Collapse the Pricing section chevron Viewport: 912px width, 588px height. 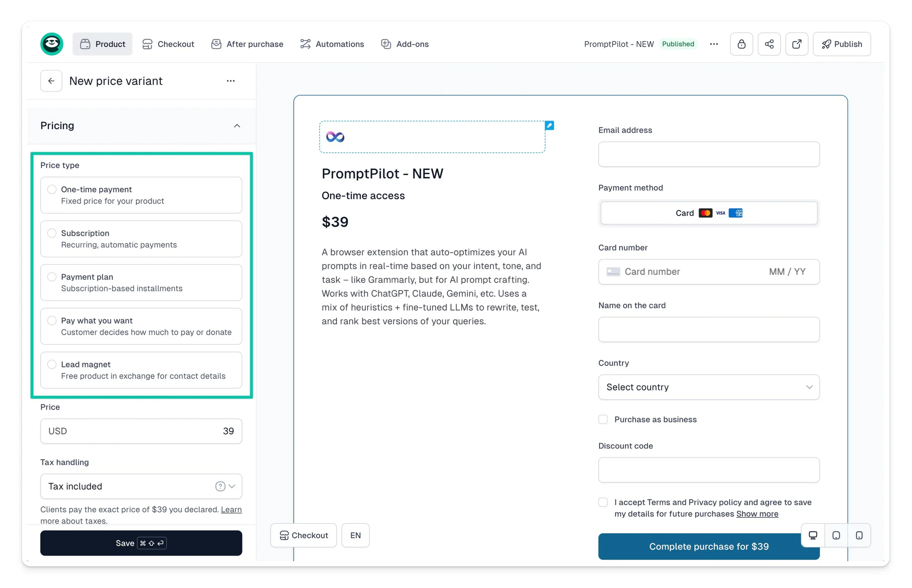pyautogui.click(x=237, y=125)
